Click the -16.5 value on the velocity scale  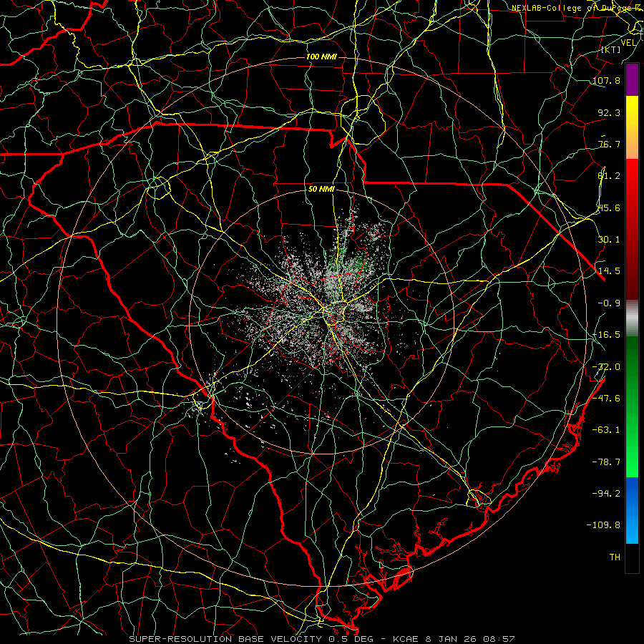click(606, 335)
